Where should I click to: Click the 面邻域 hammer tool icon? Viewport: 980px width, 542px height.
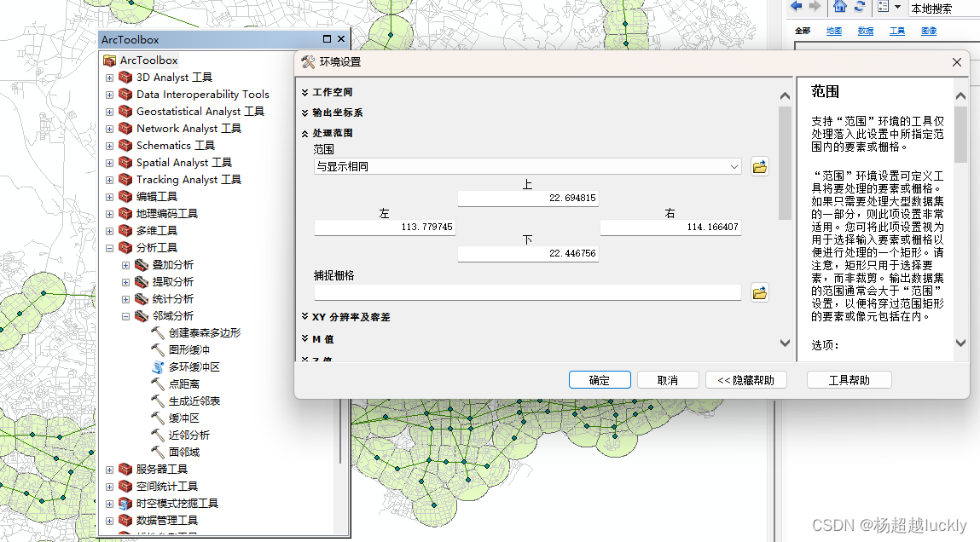[158, 452]
